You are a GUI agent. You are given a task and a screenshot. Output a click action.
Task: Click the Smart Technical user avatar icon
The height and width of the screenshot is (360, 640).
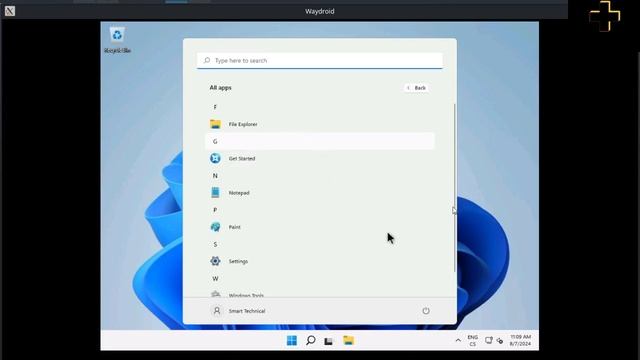coord(217,311)
